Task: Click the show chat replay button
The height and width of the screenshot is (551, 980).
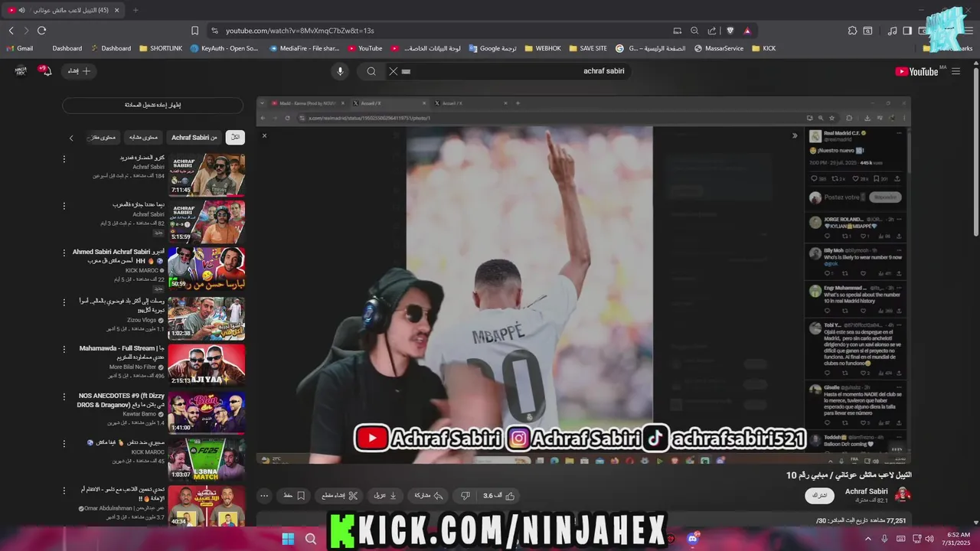Action: click(x=152, y=105)
